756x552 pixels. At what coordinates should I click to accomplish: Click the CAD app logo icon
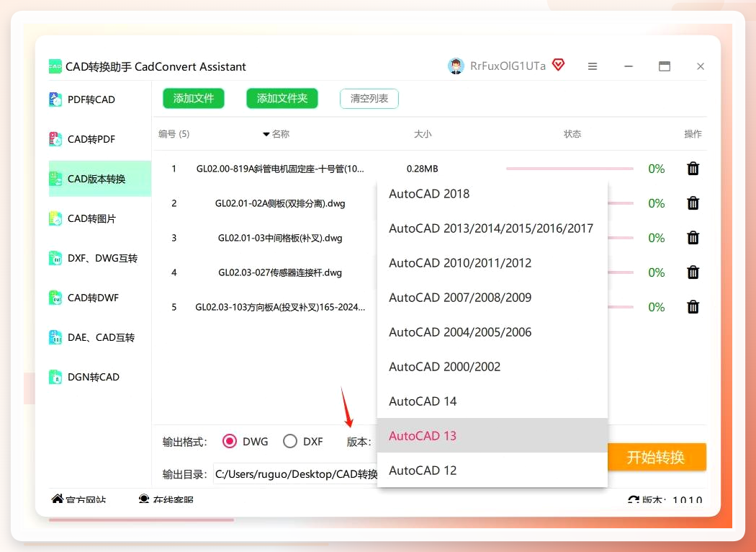(x=55, y=66)
